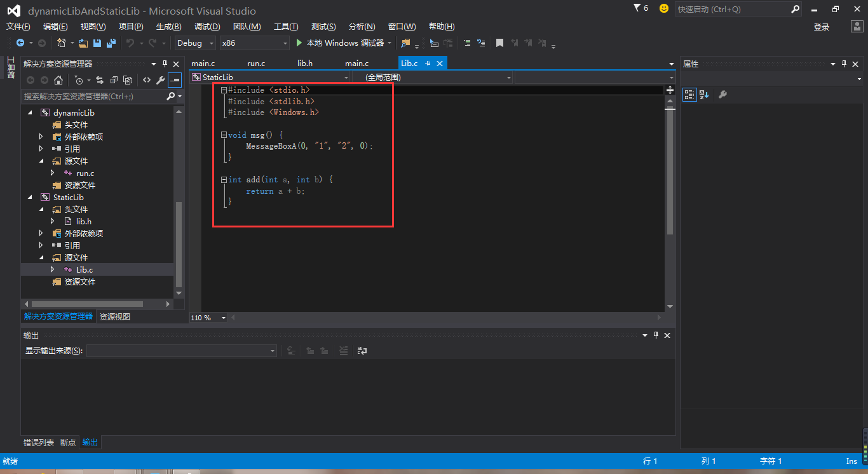
Task: Collapse the dynamicLib project node
Action: [x=30, y=113]
